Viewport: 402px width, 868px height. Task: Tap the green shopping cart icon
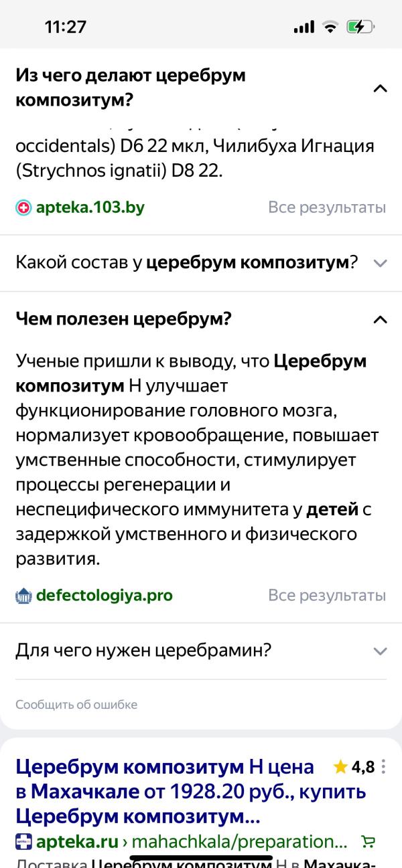coord(368,841)
